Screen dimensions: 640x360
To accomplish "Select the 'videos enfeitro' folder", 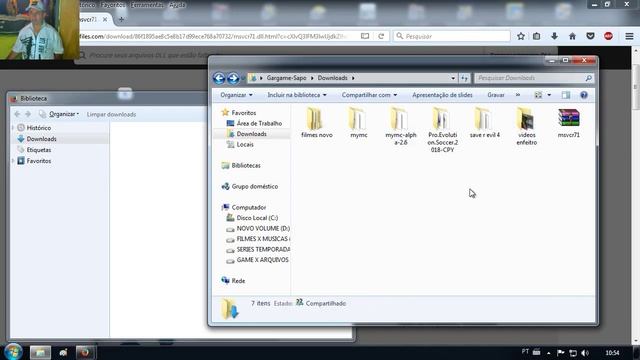I will tap(527, 126).
